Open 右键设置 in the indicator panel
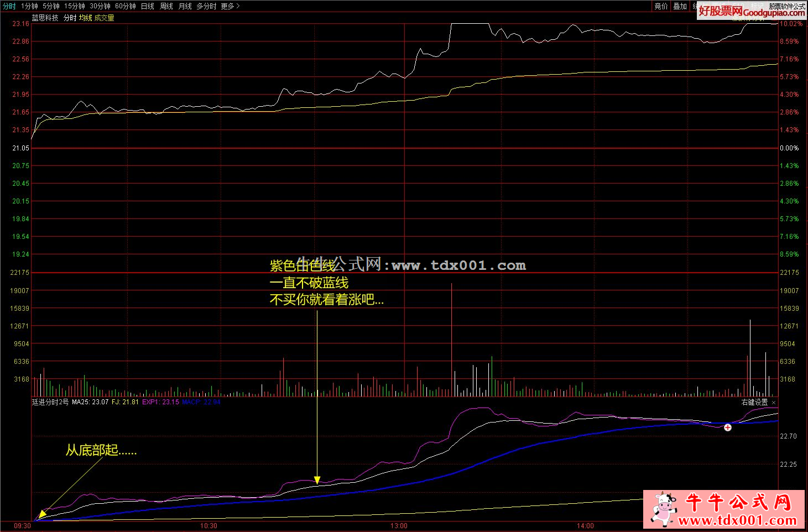 click(x=755, y=402)
